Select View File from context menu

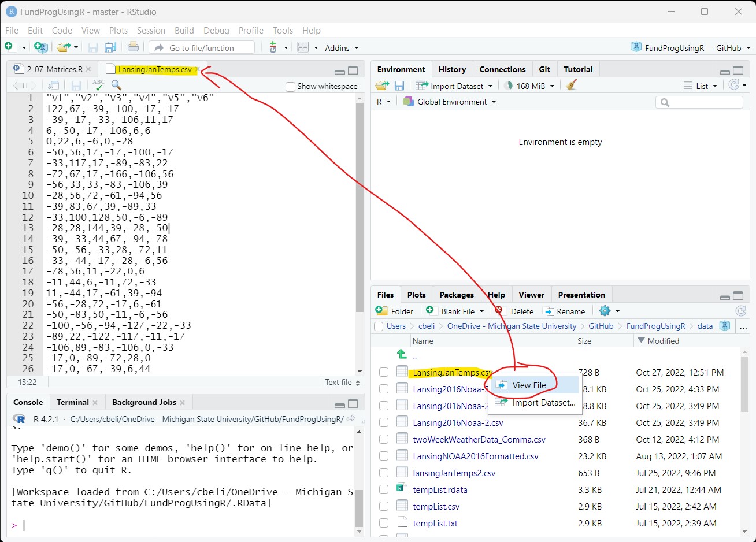[x=533, y=385]
